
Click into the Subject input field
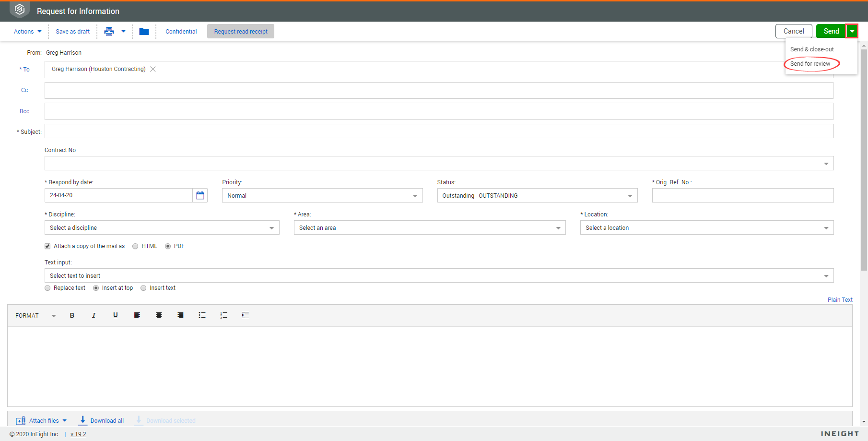coord(439,131)
